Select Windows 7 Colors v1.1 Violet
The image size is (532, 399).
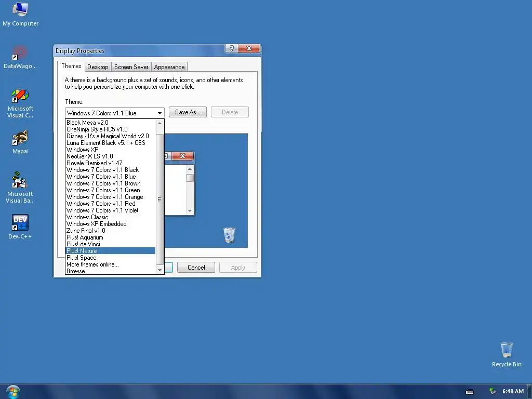(110, 211)
